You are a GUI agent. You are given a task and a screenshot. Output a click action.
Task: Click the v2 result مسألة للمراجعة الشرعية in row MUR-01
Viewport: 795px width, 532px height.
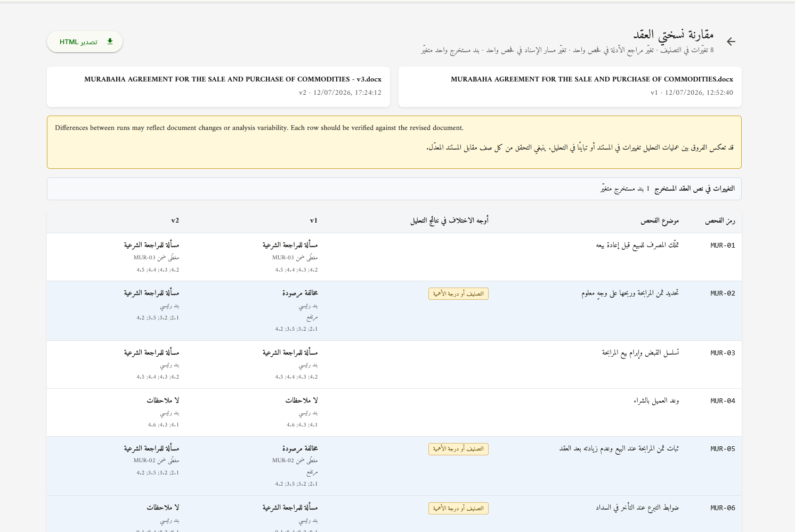pos(151,245)
